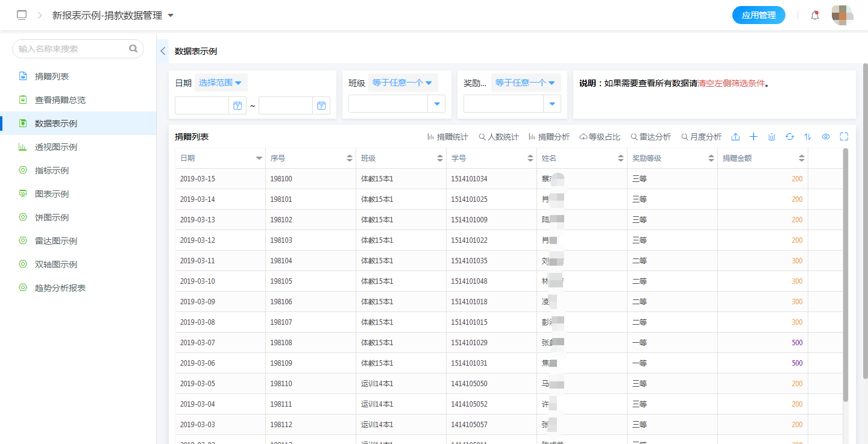Sort by 班级 column
This screenshot has width=868, height=444.
[440, 158]
